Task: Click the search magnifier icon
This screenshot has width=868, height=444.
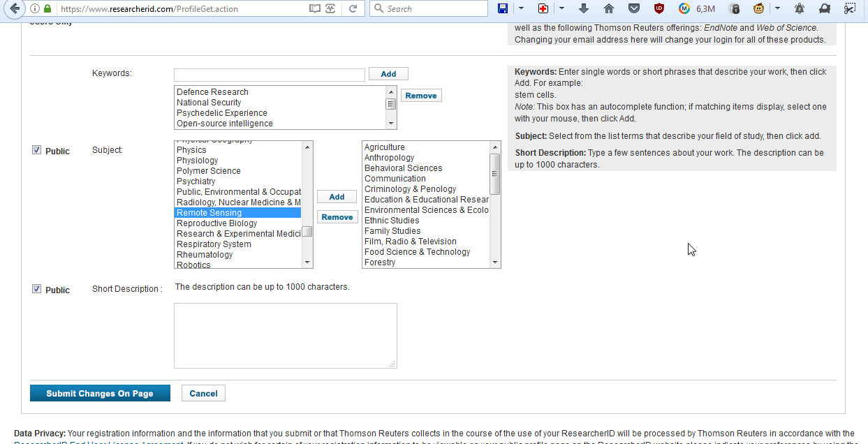Action: click(378, 9)
